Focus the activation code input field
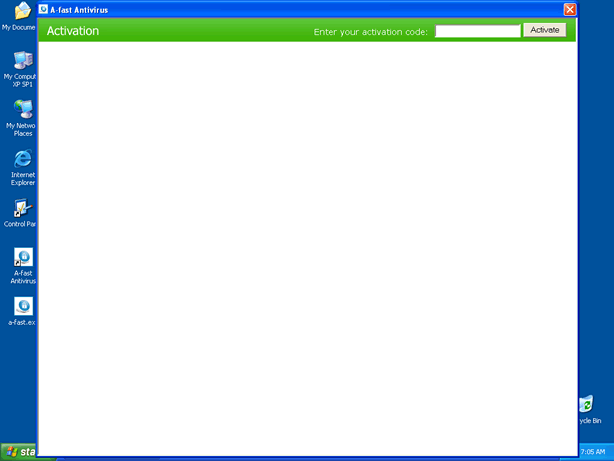614x461 pixels. [x=478, y=31]
